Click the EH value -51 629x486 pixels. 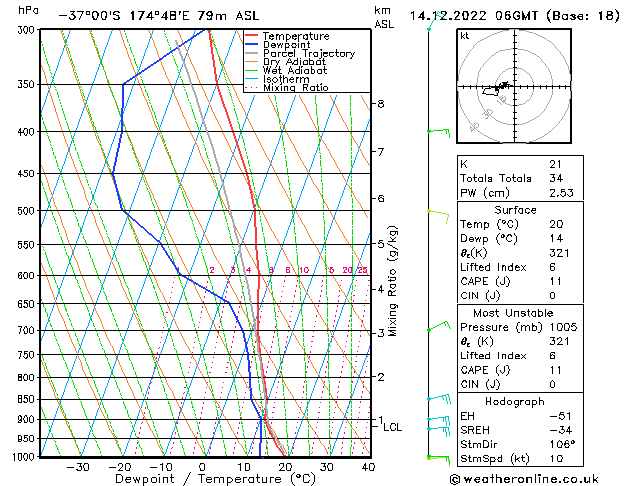560,416
